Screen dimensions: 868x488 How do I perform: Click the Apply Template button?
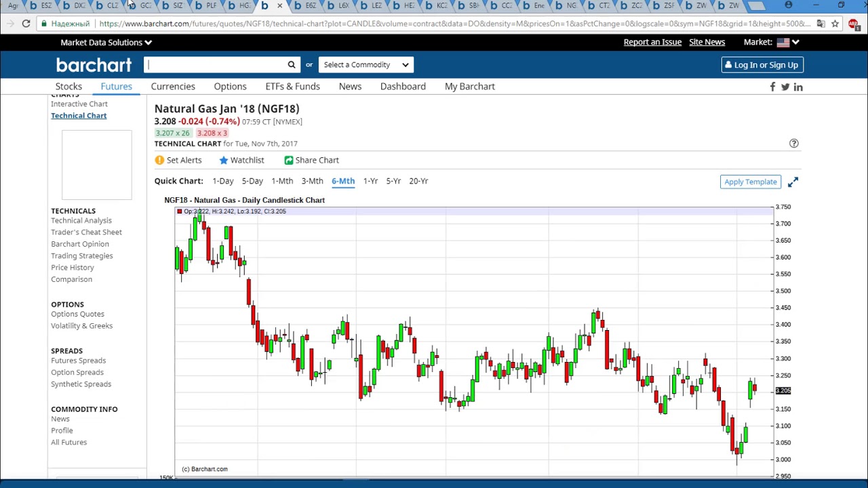coord(751,182)
